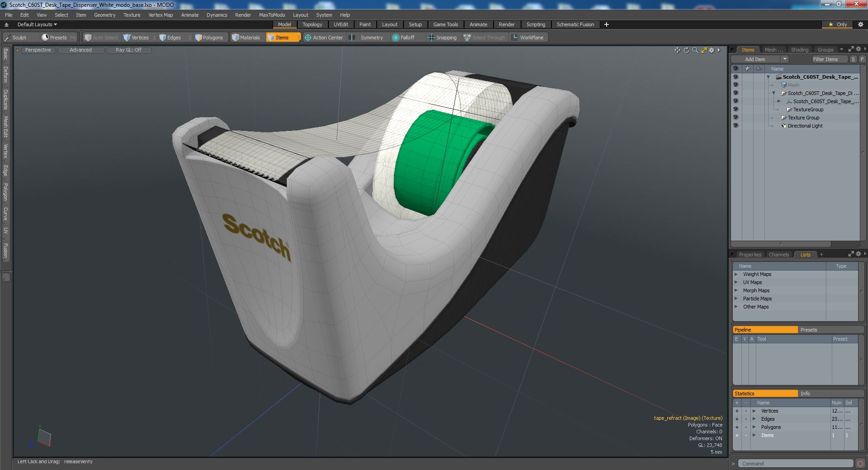868x470 pixels.
Task: Expand the Weight Maps list
Action: coord(736,274)
